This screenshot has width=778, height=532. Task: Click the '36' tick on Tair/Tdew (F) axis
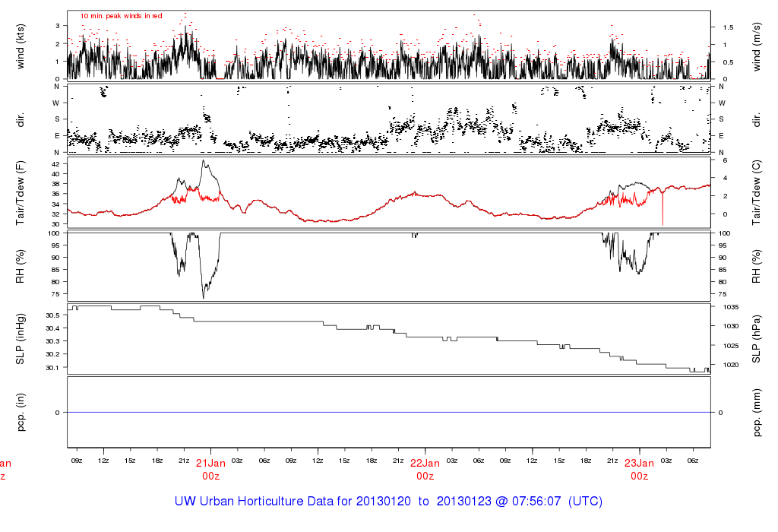(55, 194)
